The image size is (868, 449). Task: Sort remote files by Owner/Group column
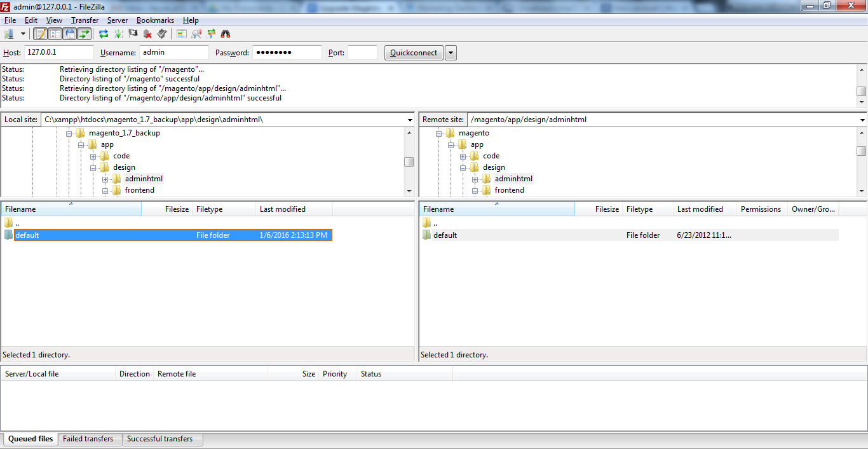click(813, 209)
